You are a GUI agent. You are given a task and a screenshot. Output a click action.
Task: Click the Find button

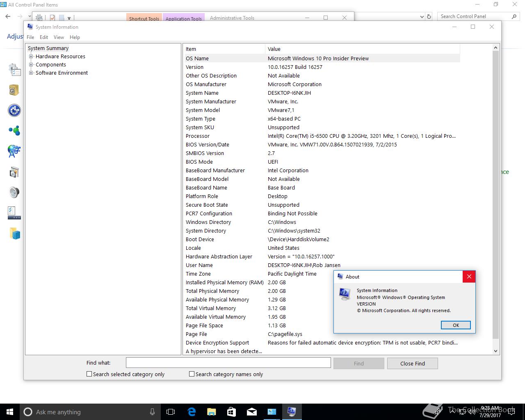click(x=359, y=363)
